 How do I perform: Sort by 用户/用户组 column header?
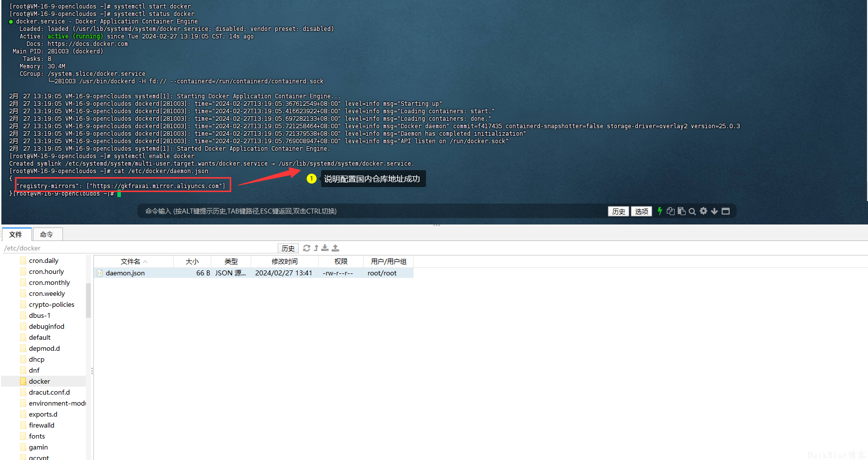pos(389,261)
